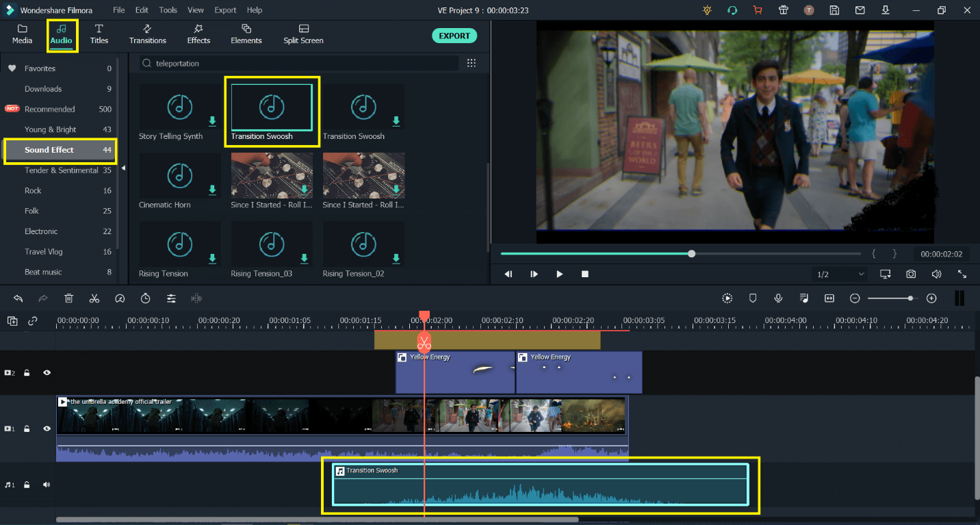
Task: Select the Beat music category
Action: pos(59,272)
